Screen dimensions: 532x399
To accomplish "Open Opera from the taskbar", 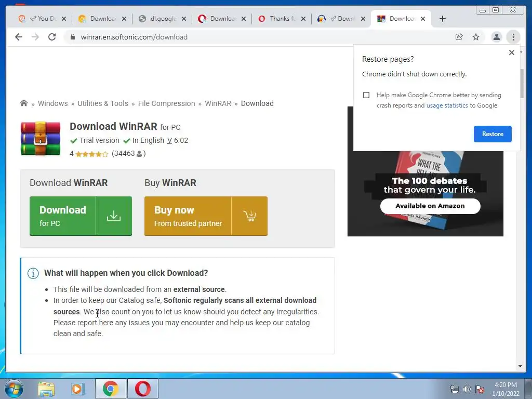I will 143,389.
